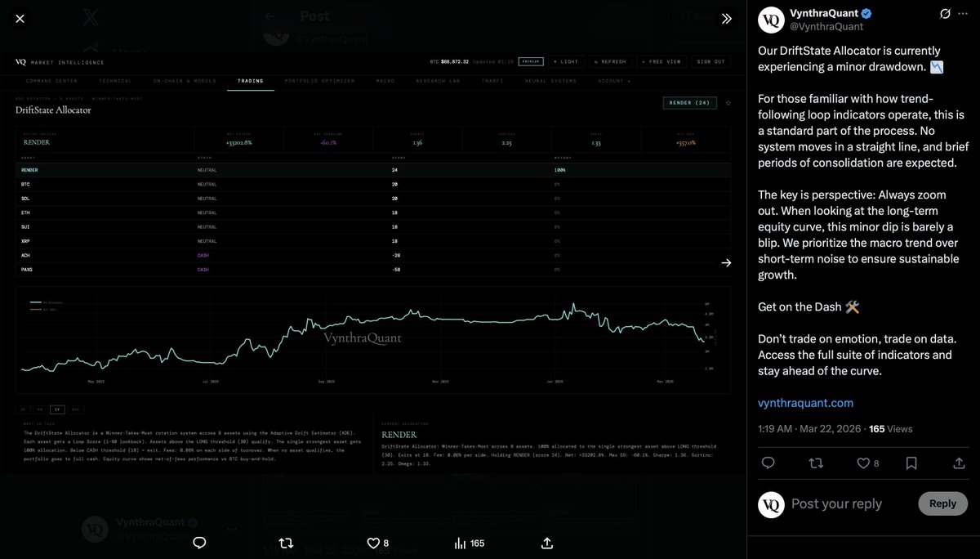Viewport: 980px width, 559px height.
Task: Open the Grok explain-post icon
Action: coord(945,14)
